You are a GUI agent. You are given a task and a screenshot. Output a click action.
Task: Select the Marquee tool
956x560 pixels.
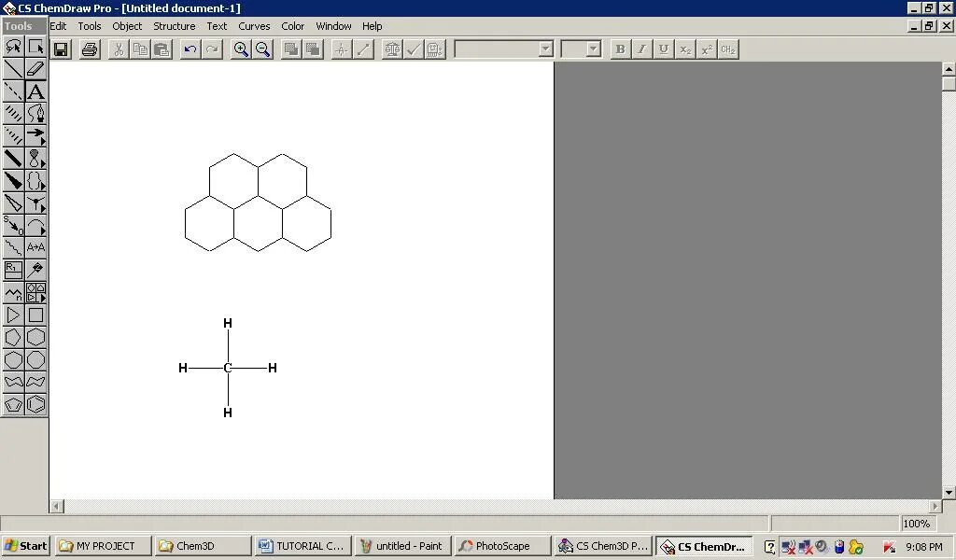(36, 47)
